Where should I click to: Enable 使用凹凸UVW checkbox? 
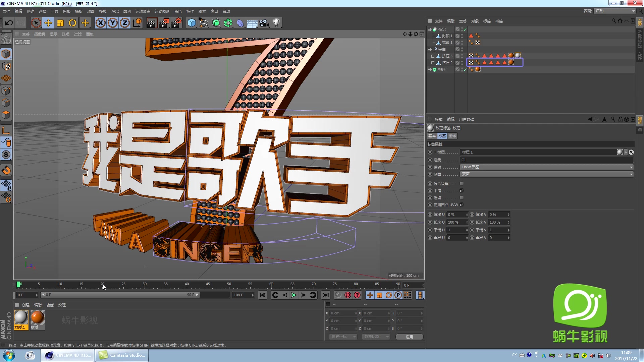tap(462, 205)
